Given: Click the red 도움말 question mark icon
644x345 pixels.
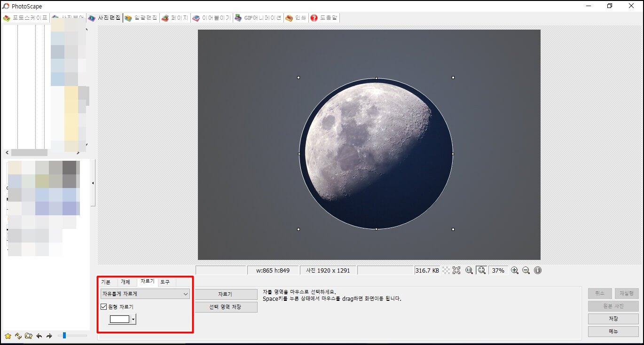Looking at the screenshot, I should click(314, 18).
